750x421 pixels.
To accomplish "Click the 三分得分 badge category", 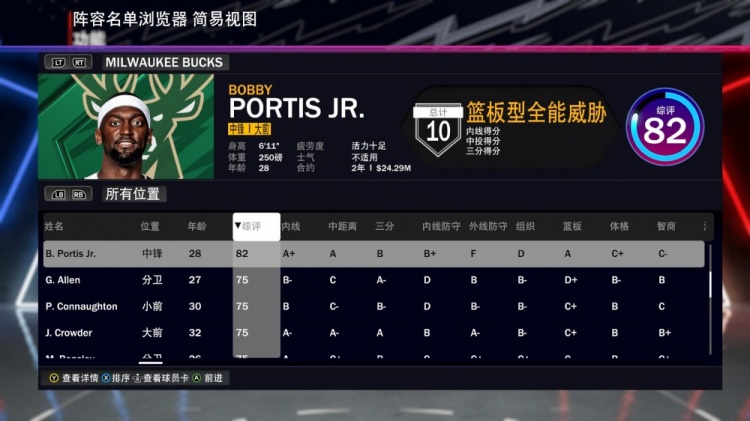I will click(x=483, y=151).
